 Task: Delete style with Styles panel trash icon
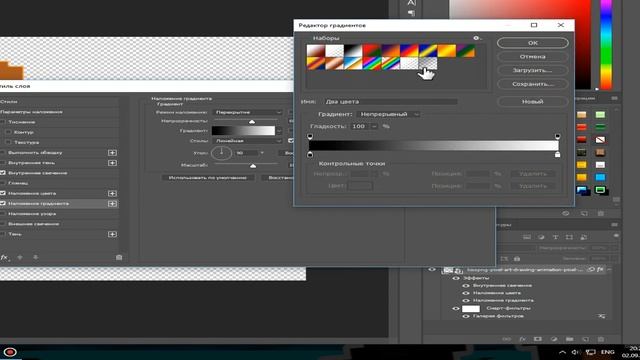[601, 213]
